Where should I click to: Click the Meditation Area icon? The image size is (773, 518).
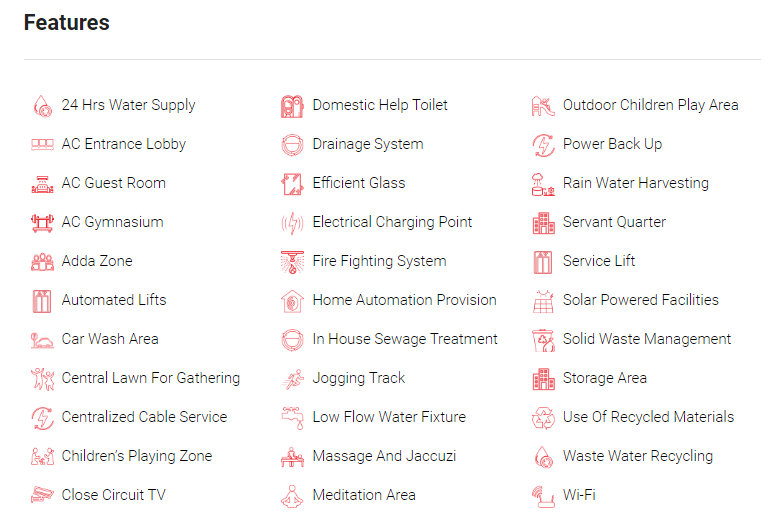(x=292, y=495)
